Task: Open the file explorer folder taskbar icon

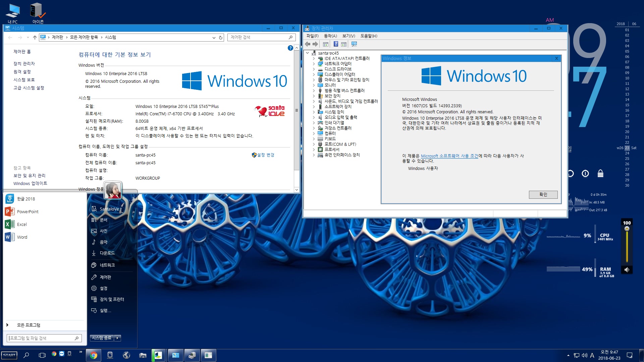Action: 143,355
